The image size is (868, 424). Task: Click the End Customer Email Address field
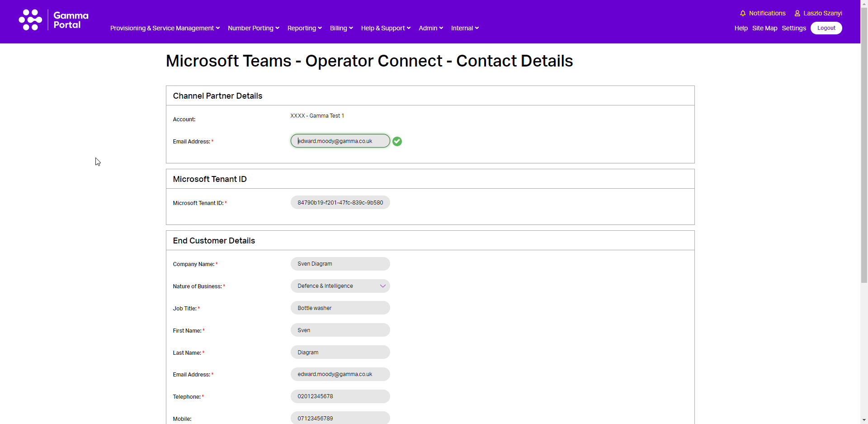pyautogui.click(x=340, y=374)
